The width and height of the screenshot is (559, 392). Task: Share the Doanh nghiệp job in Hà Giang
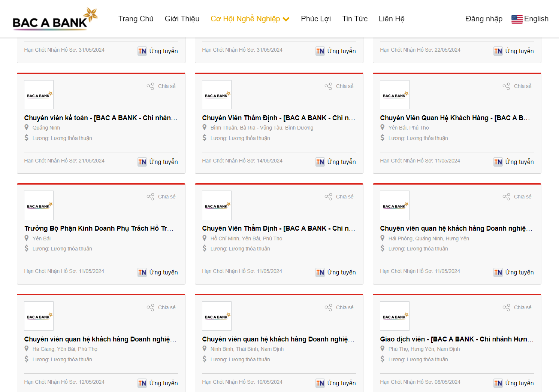[161, 307]
